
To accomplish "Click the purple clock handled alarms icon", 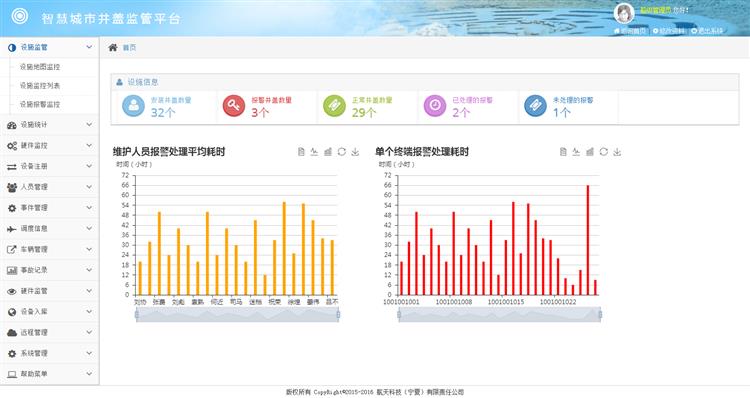I will [435, 105].
